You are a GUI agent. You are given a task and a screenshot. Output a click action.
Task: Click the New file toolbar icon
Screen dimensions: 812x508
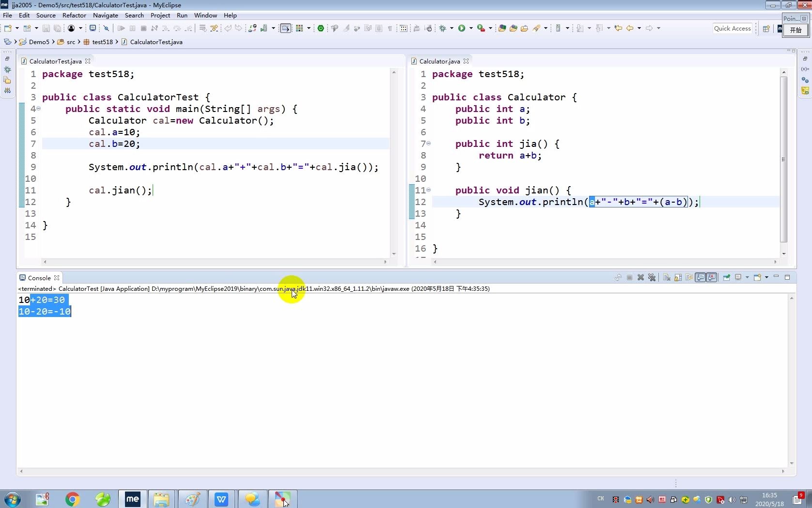tap(8, 28)
